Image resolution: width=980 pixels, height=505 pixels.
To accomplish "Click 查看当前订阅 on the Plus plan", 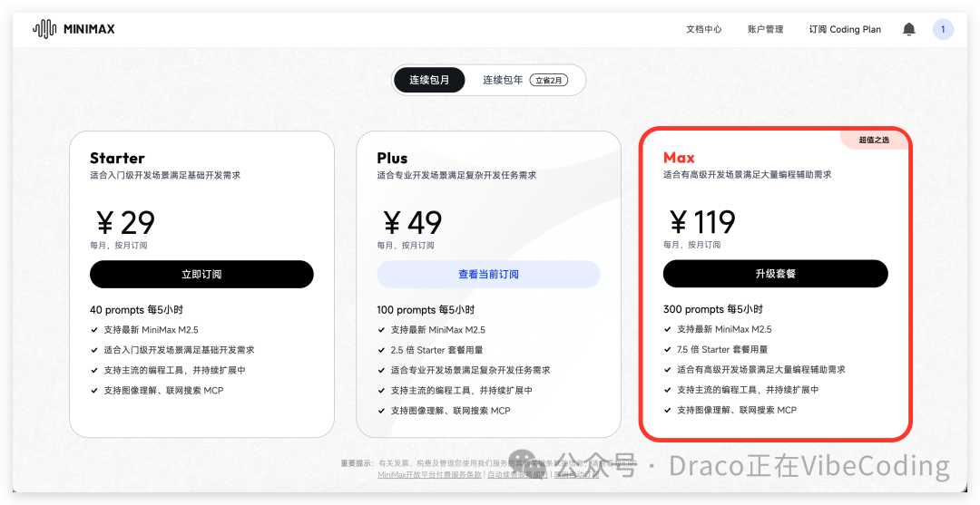I will [488, 274].
